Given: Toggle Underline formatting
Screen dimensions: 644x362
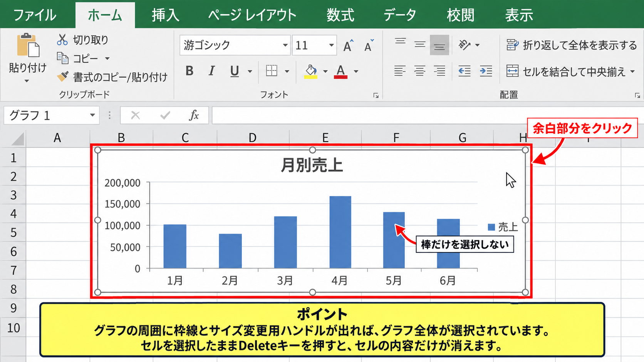Looking at the screenshot, I should click(234, 71).
